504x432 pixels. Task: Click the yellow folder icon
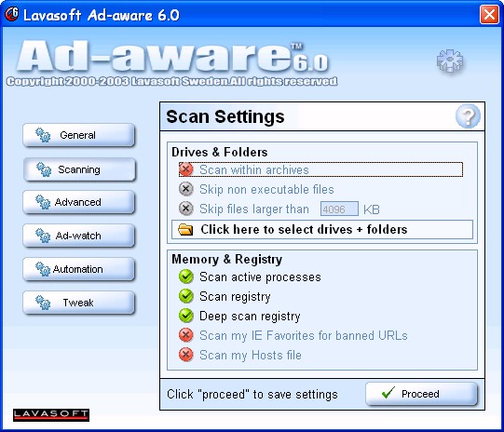[185, 230]
